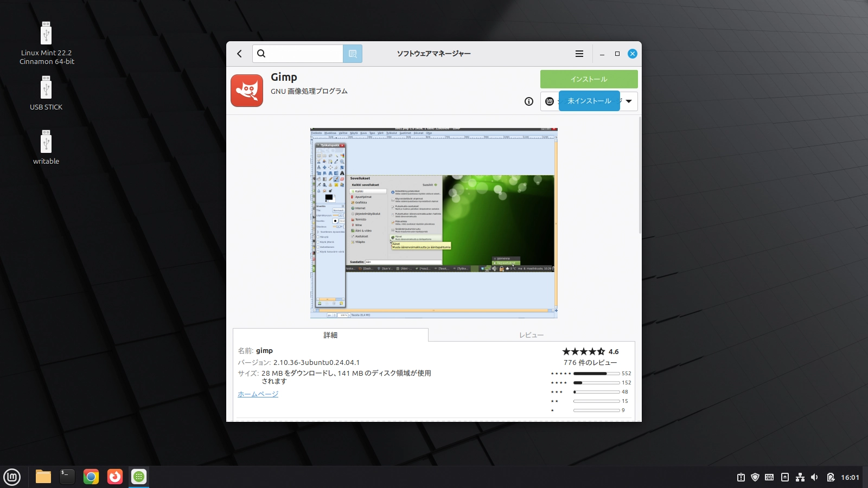Click the info circle icon beside package source
This screenshot has height=488, width=868.
[529, 101]
